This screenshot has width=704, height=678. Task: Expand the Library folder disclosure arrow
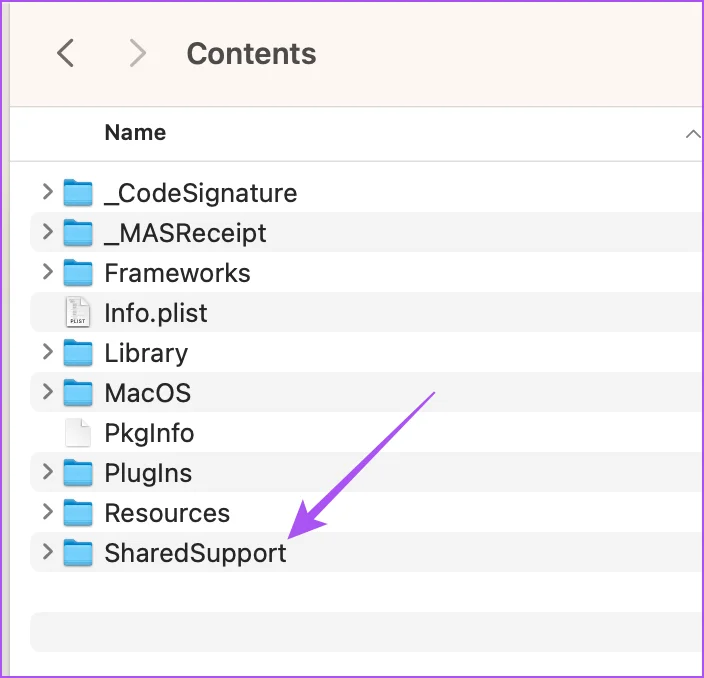(48, 352)
